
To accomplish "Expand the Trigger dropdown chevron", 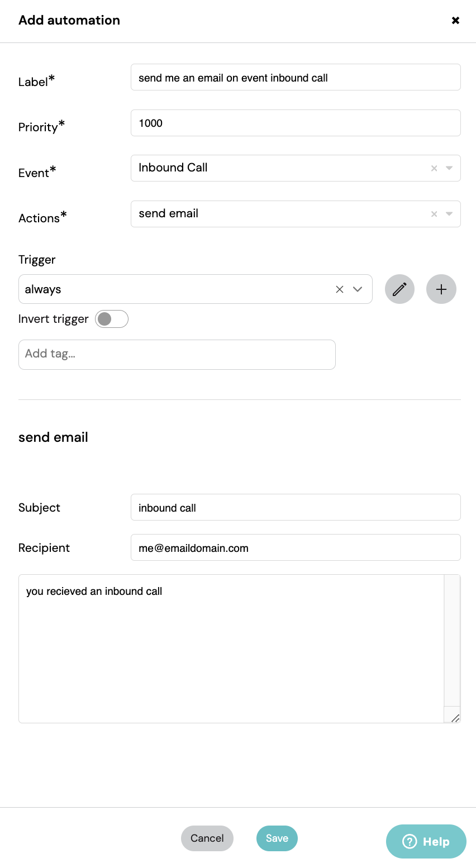I will pyautogui.click(x=358, y=289).
